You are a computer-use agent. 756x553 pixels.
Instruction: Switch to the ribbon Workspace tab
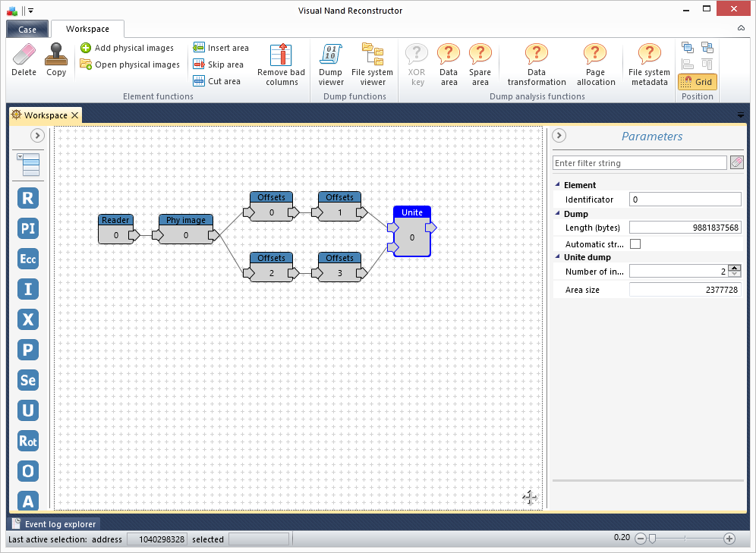pos(87,29)
